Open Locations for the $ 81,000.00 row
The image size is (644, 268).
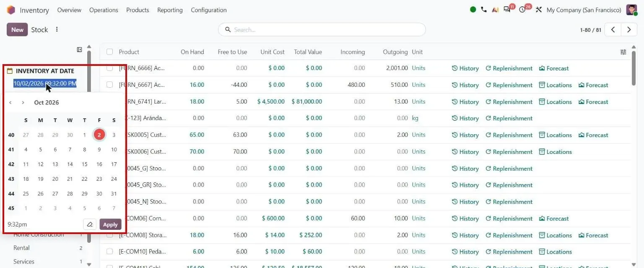(555, 101)
